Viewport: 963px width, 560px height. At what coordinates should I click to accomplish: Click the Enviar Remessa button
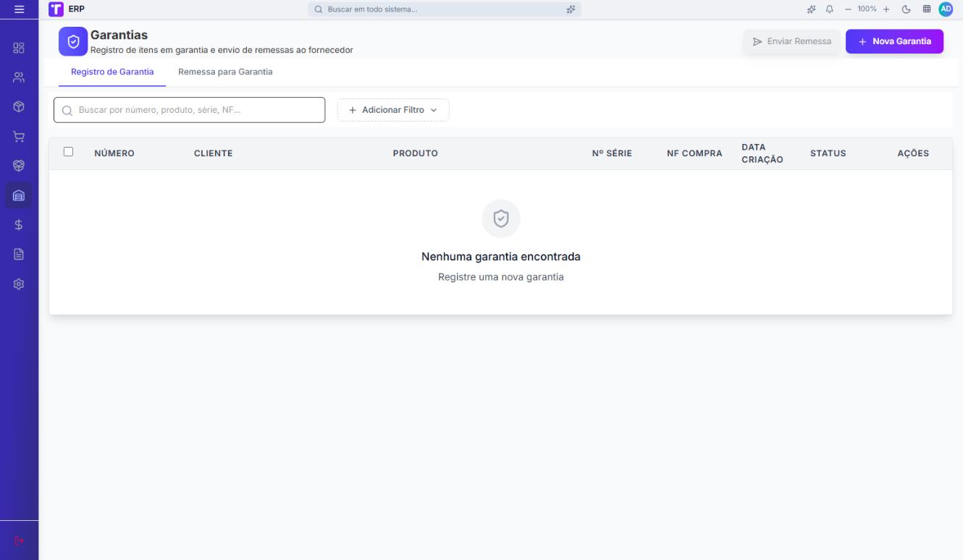(x=791, y=41)
